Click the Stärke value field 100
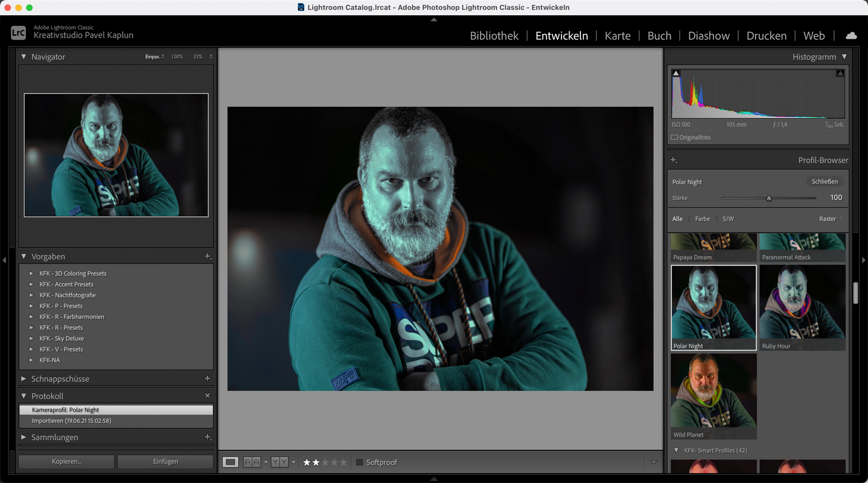868x483 pixels. click(x=836, y=198)
